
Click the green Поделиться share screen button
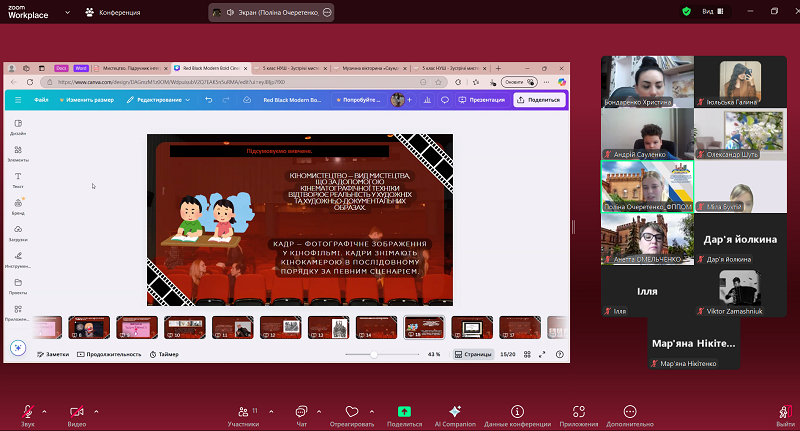click(404, 415)
